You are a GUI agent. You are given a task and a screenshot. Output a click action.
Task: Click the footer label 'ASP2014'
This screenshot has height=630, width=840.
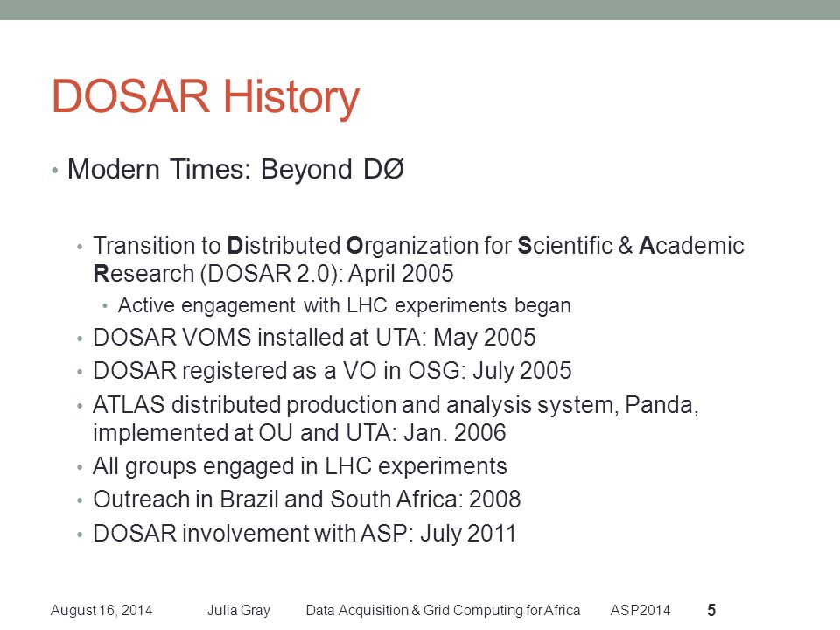(640, 610)
